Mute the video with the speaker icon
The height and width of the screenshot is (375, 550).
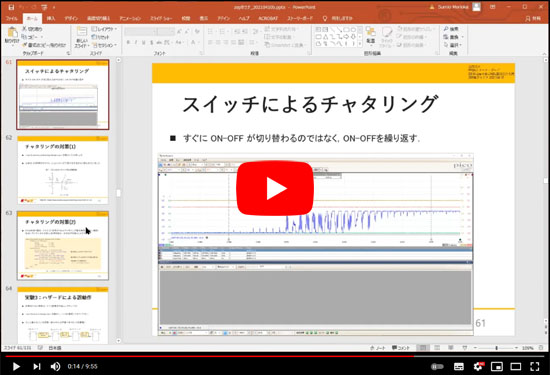[x=55, y=366]
